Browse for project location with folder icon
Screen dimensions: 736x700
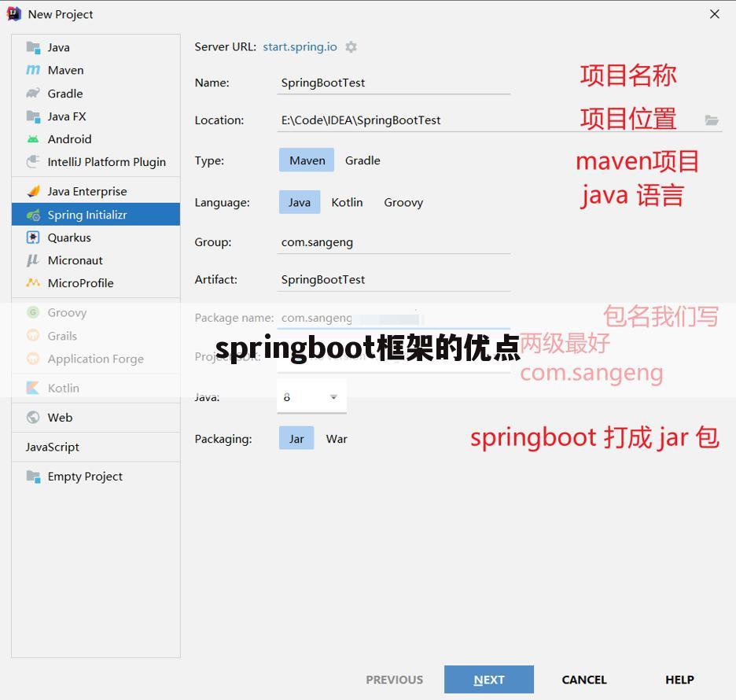712,120
